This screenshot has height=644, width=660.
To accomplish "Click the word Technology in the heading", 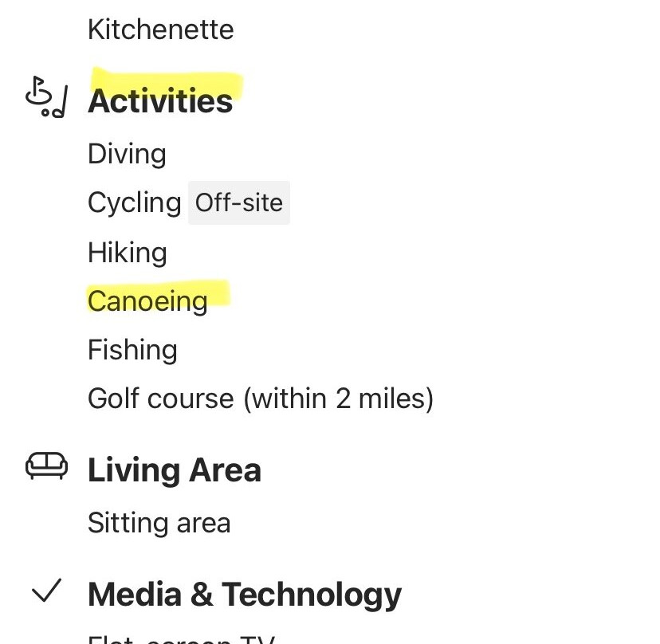I will 312,595.
